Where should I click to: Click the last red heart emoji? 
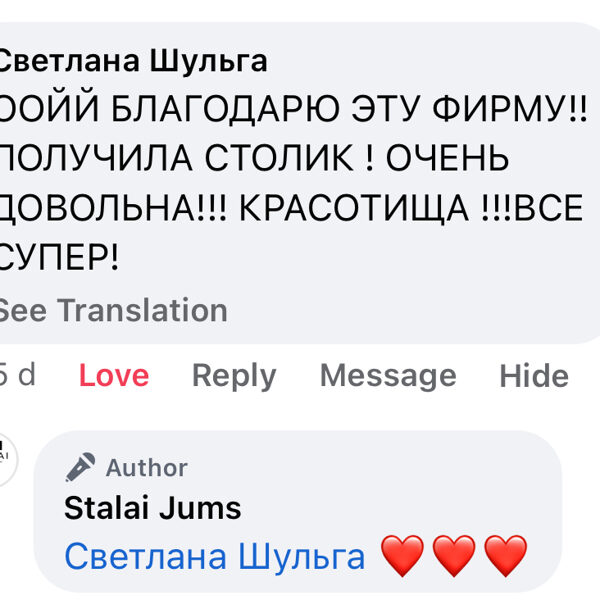pyautogui.click(x=505, y=556)
